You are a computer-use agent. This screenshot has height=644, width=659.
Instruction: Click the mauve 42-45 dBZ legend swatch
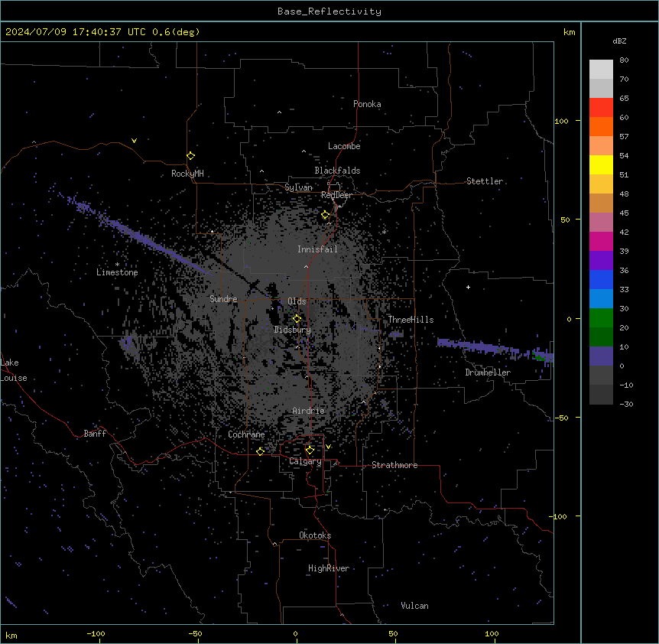pos(601,223)
